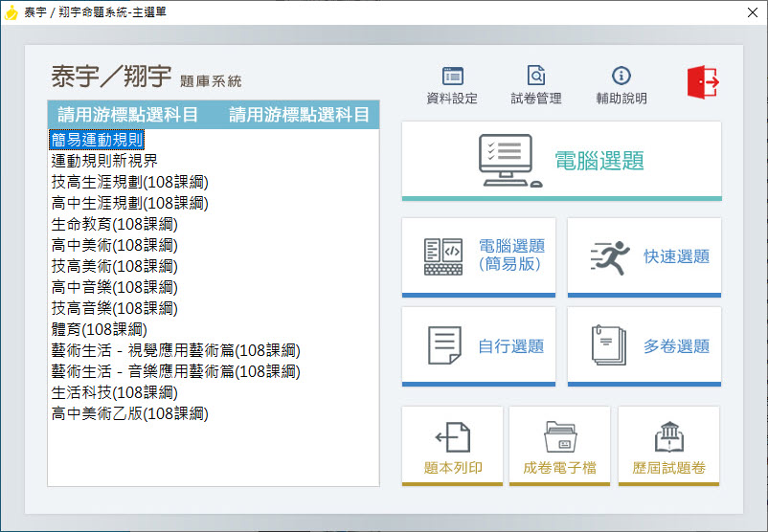Select 生命教育(108課綱) subject
Image resolution: width=768 pixels, height=532 pixels.
(x=114, y=224)
